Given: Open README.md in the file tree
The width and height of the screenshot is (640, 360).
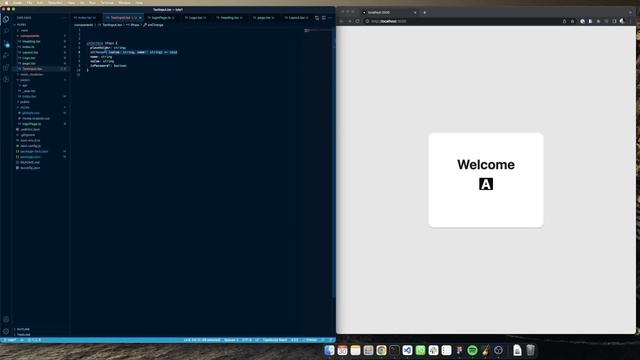Looking at the screenshot, I should click(x=29, y=162).
